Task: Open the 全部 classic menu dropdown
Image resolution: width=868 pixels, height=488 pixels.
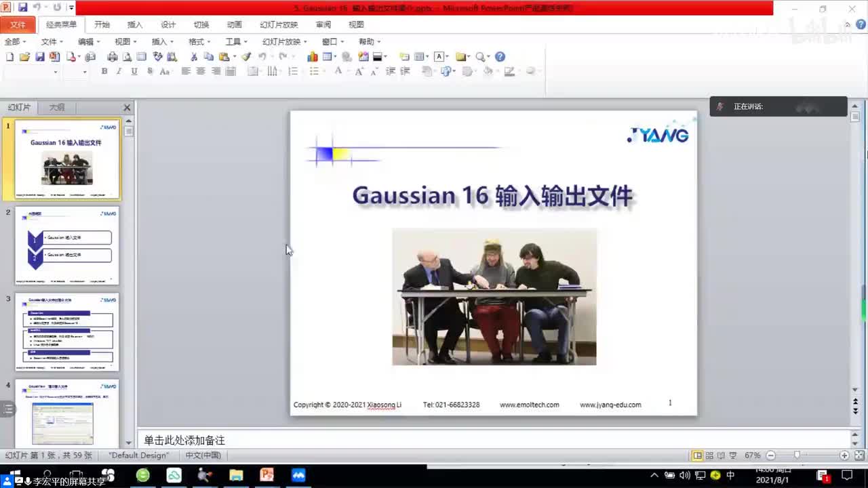Action: (x=16, y=41)
